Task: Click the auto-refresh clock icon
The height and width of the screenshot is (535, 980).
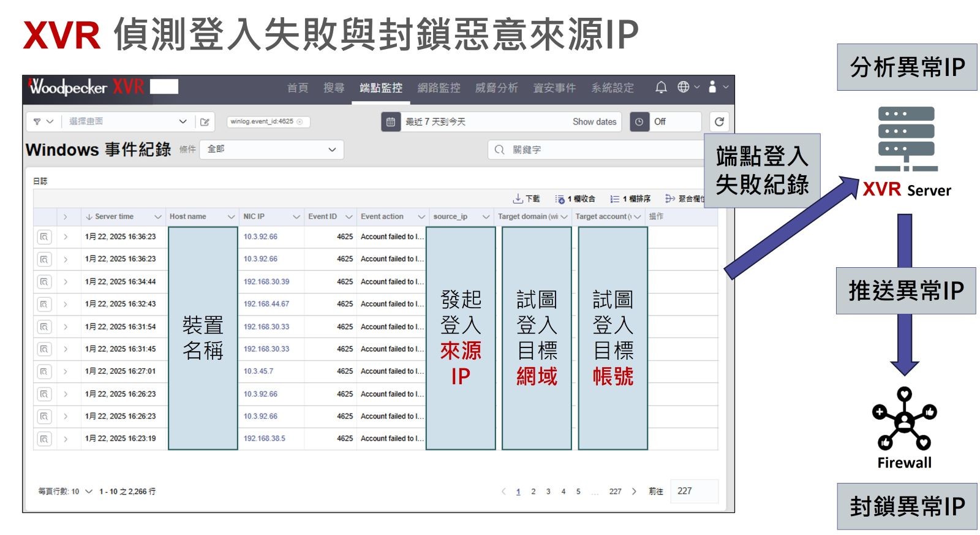Action: coord(639,122)
